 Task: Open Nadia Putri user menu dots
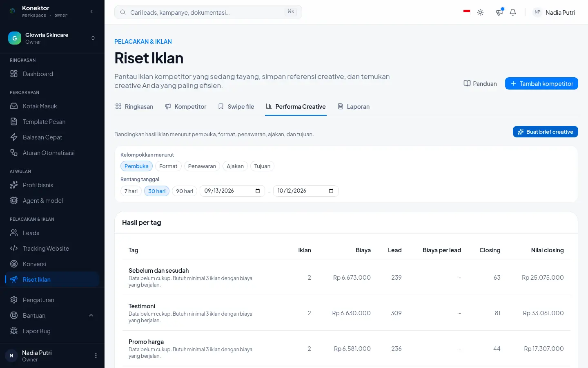(96, 356)
